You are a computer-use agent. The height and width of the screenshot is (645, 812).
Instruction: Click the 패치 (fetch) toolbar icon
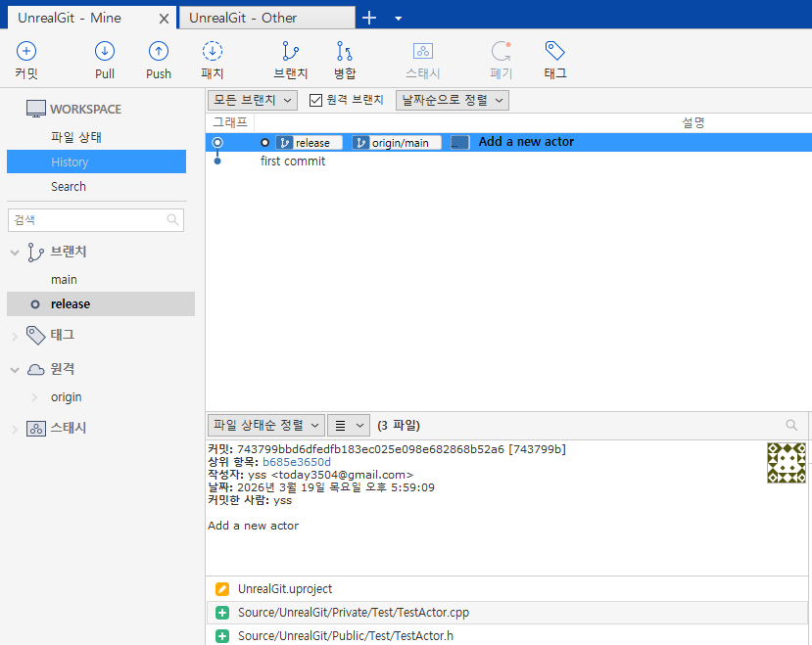[x=213, y=60]
